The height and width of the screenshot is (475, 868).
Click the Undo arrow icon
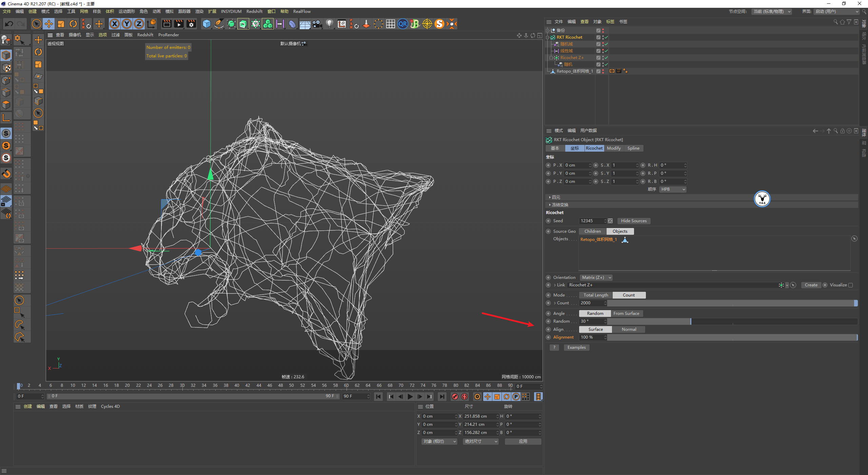[x=9, y=24]
